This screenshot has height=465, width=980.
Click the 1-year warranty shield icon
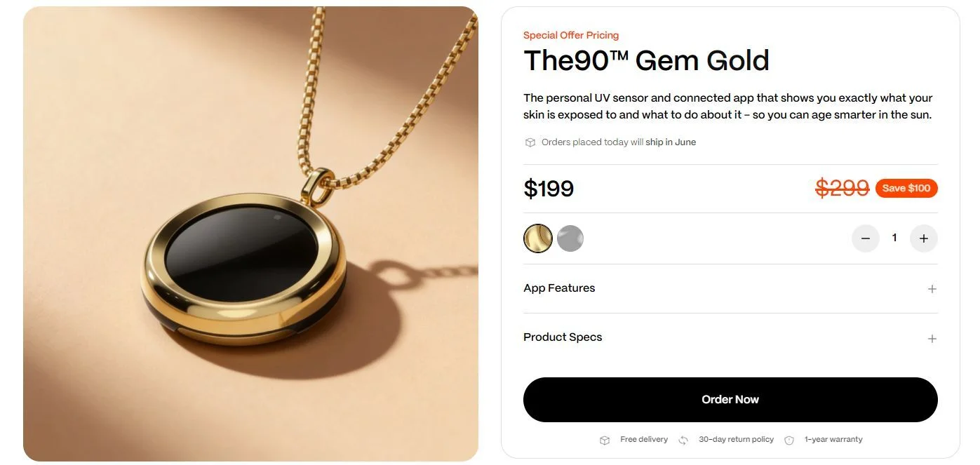click(789, 440)
